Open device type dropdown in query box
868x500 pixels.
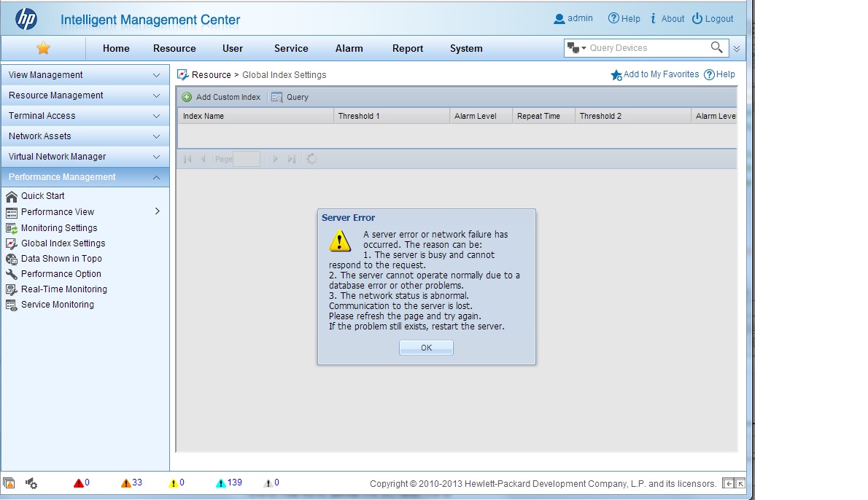577,48
